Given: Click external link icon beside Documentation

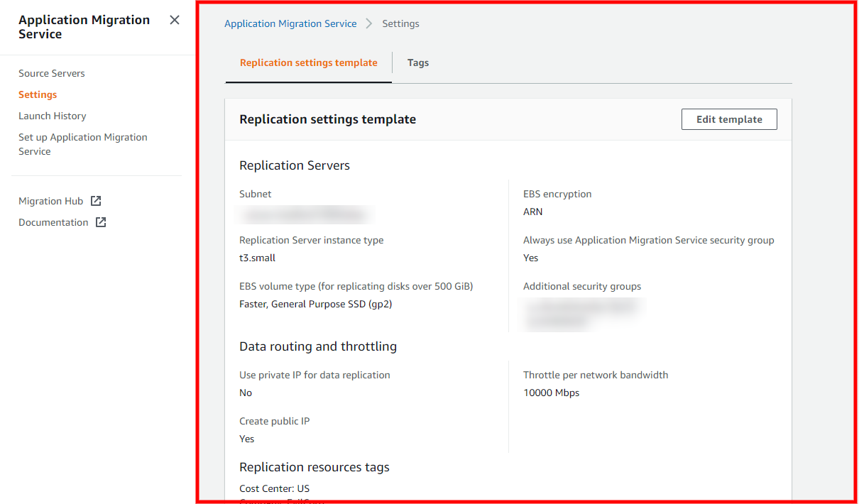Looking at the screenshot, I should (101, 222).
